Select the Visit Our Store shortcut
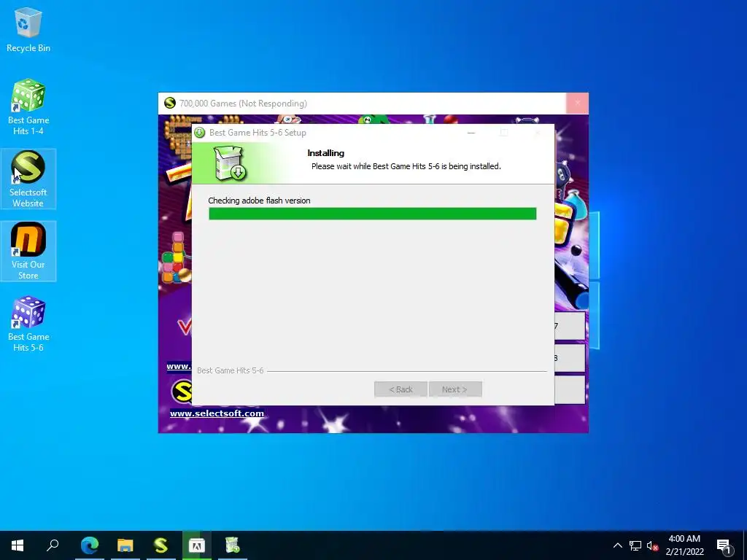 [28, 251]
